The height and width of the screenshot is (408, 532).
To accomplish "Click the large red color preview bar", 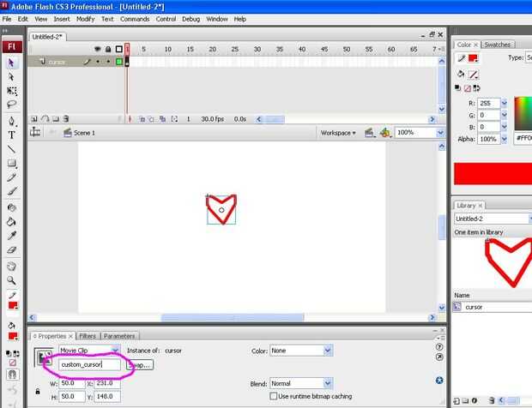I will 493,173.
